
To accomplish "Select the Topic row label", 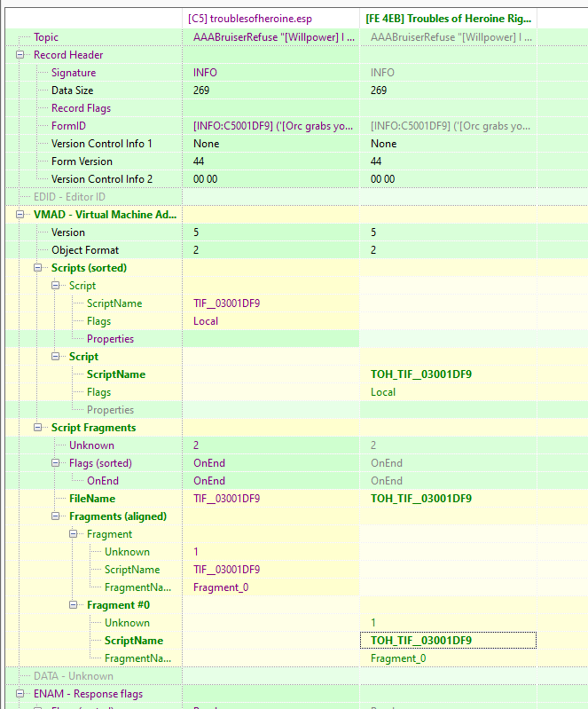I will tap(45, 37).
